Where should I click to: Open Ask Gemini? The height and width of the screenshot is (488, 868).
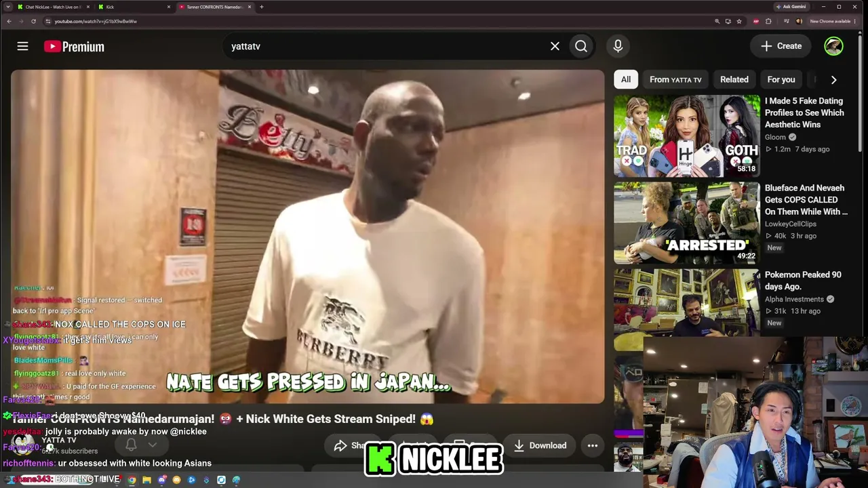[x=791, y=7]
